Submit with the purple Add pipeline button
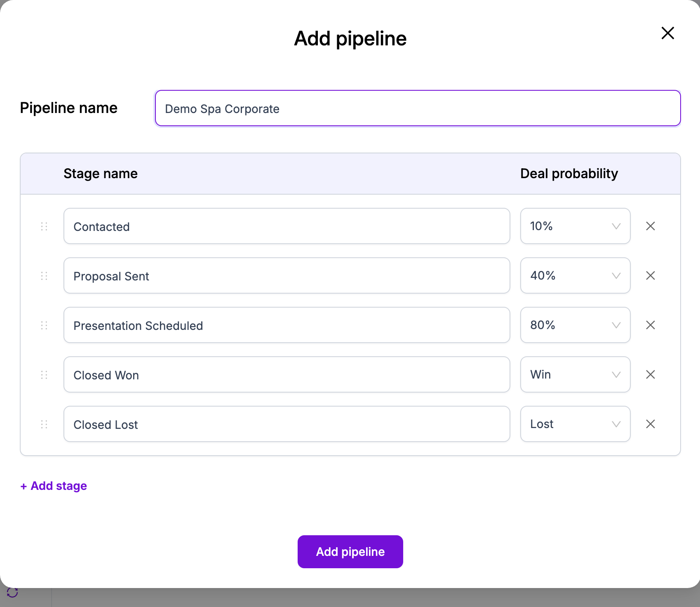The image size is (700, 607). point(350,552)
